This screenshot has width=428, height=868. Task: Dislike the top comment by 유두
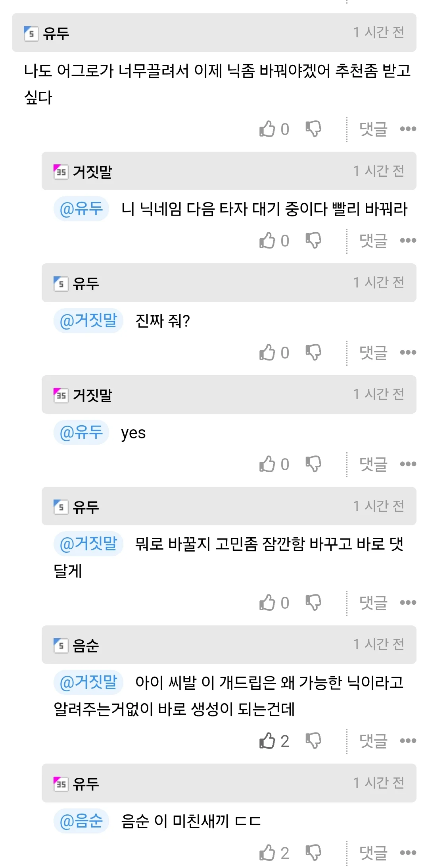click(313, 129)
